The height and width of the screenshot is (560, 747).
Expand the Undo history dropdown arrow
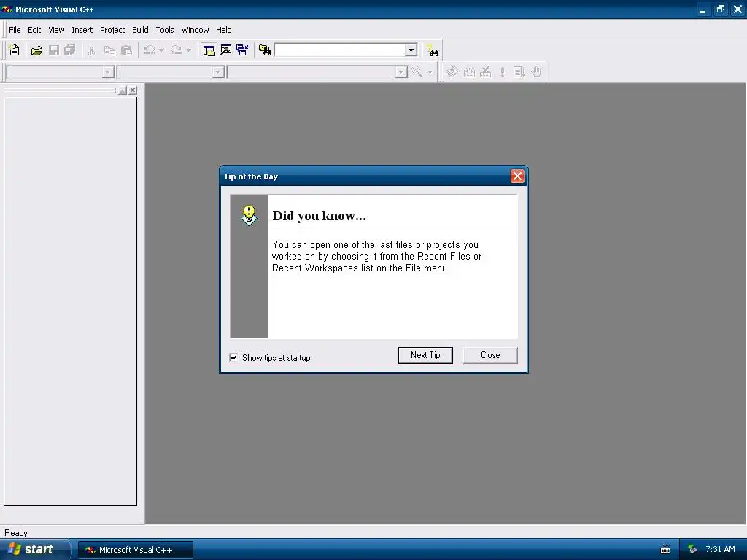pyautogui.click(x=161, y=50)
